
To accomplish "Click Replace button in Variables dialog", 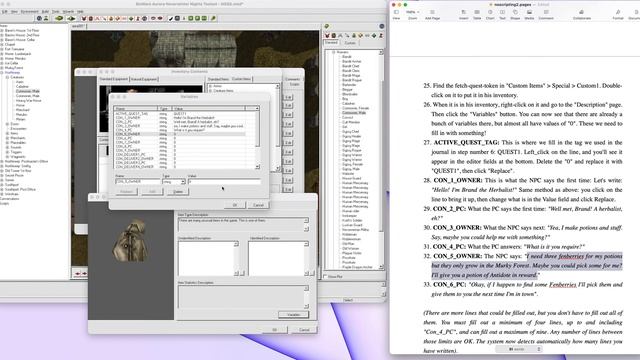I will 126,191.
